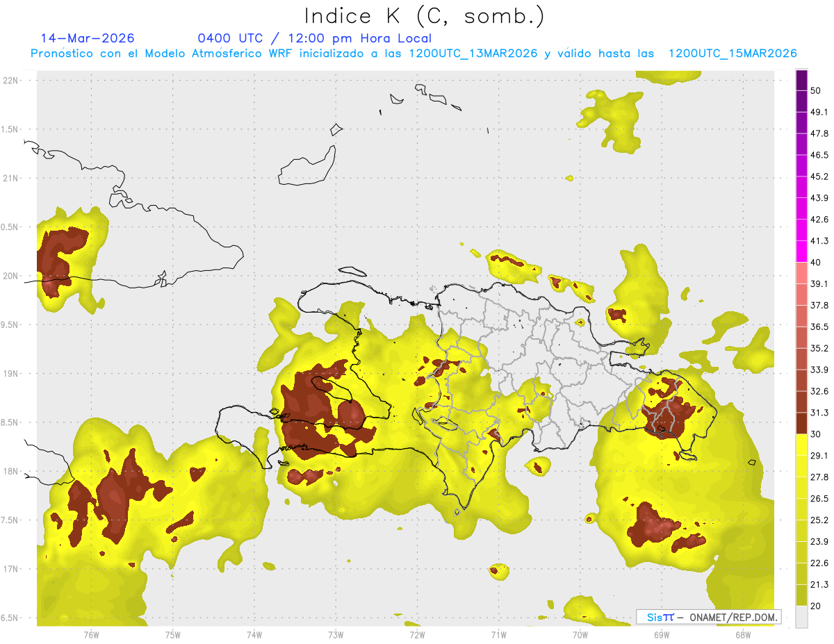Pick the dark purple swatch above 50
This screenshot has height=644, width=834.
[x=801, y=80]
